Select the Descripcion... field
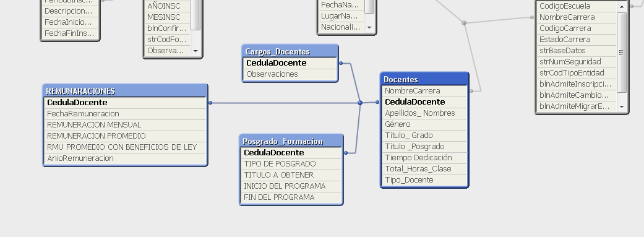This screenshot has width=644, height=237. point(71,11)
